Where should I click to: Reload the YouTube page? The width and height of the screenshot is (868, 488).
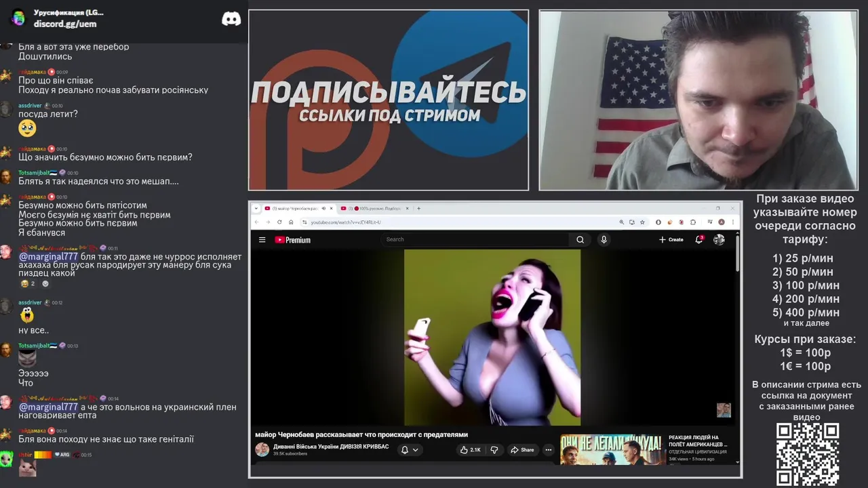coord(279,222)
